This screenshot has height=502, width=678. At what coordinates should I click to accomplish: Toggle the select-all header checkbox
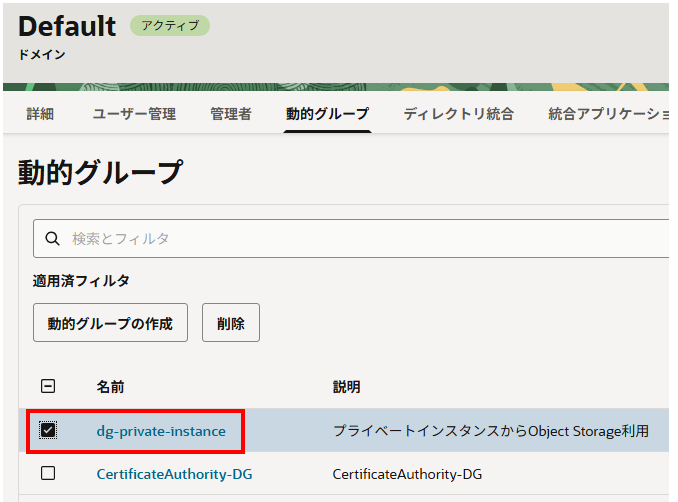pos(48,387)
